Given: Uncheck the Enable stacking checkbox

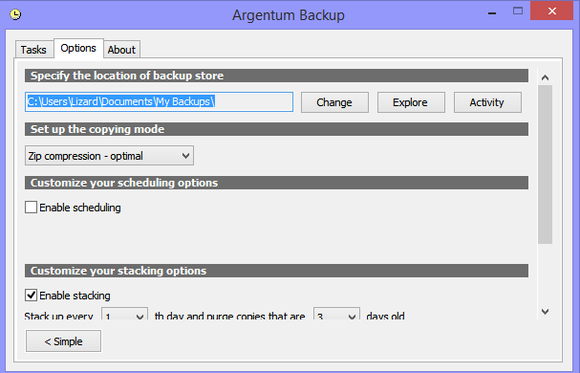Looking at the screenshot, I should [x=31, y=295].
